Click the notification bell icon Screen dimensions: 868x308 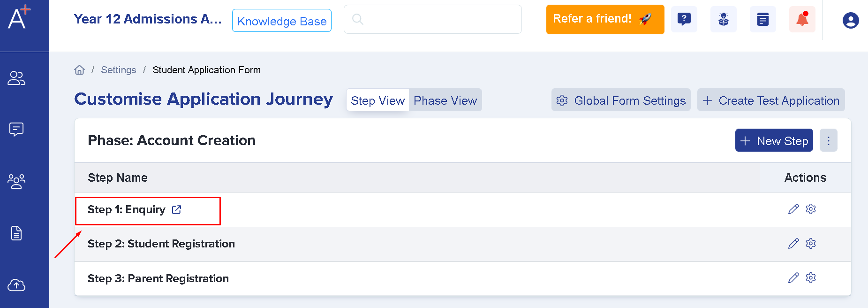click(802, 19)
